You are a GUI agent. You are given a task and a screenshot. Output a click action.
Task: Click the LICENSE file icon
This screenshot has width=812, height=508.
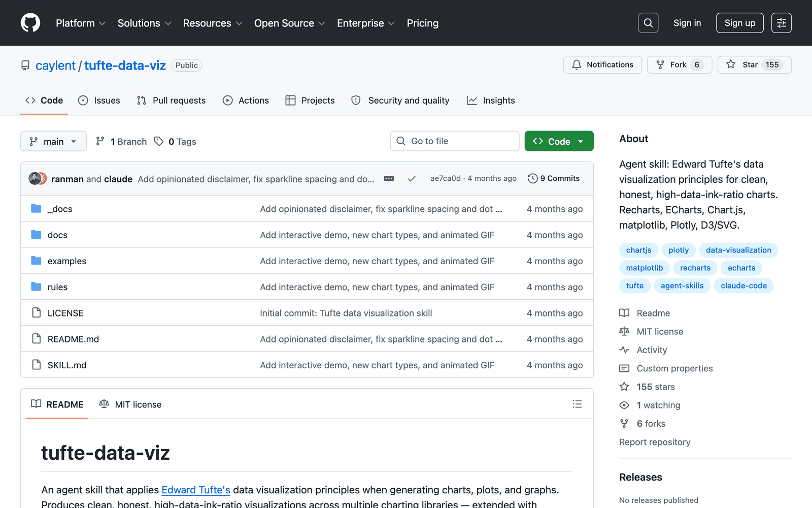pyautogui.click(x=36, y=312)
